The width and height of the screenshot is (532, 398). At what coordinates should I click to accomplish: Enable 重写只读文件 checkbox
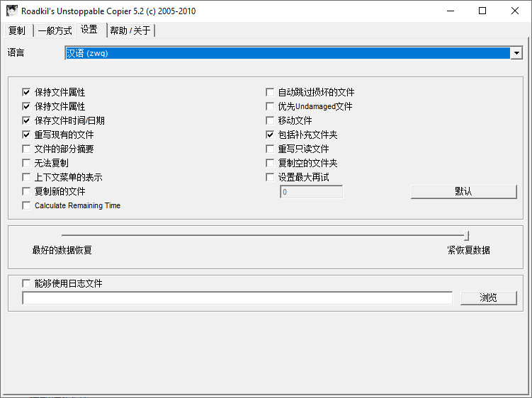(x=270, y=149)
